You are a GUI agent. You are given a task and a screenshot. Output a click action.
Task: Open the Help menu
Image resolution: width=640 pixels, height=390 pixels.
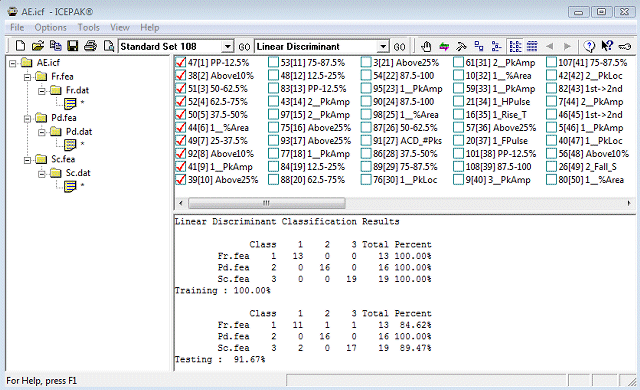coord(150,27)
